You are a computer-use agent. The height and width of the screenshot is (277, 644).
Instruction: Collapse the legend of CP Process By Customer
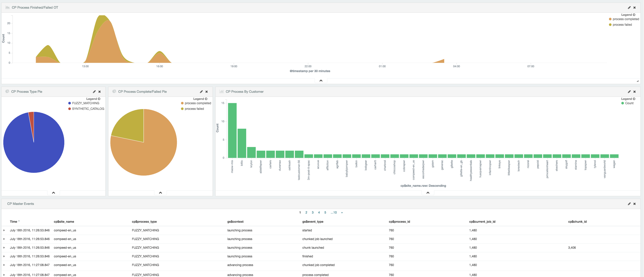tap(634, 99)
